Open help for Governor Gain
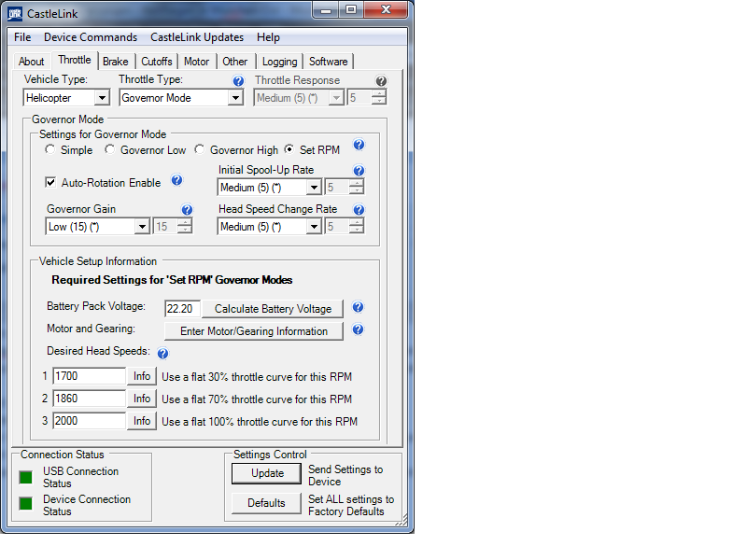The width and height of the screenshot is (747, 560). (x=188, y=209)
